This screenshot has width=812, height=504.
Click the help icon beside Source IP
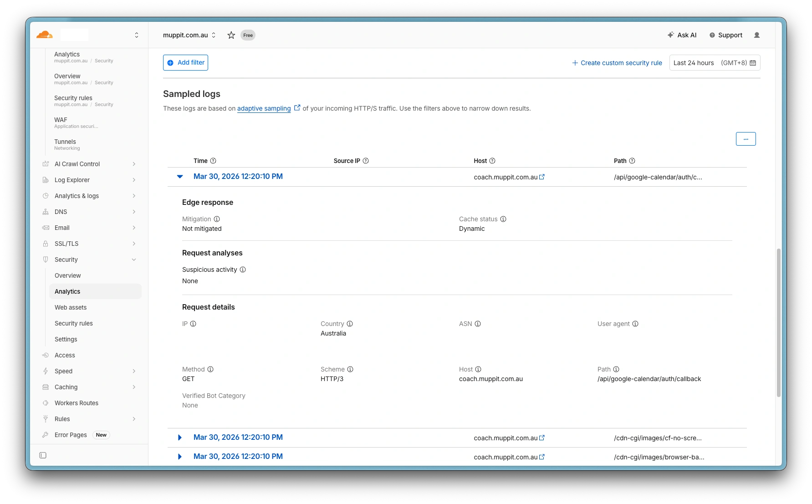(366, 161)
